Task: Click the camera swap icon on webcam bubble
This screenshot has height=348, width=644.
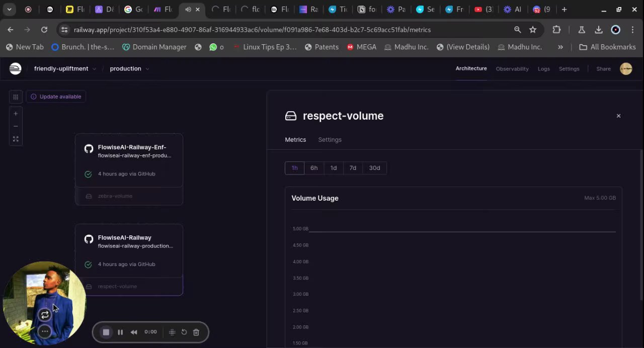Action: [45, 315]
